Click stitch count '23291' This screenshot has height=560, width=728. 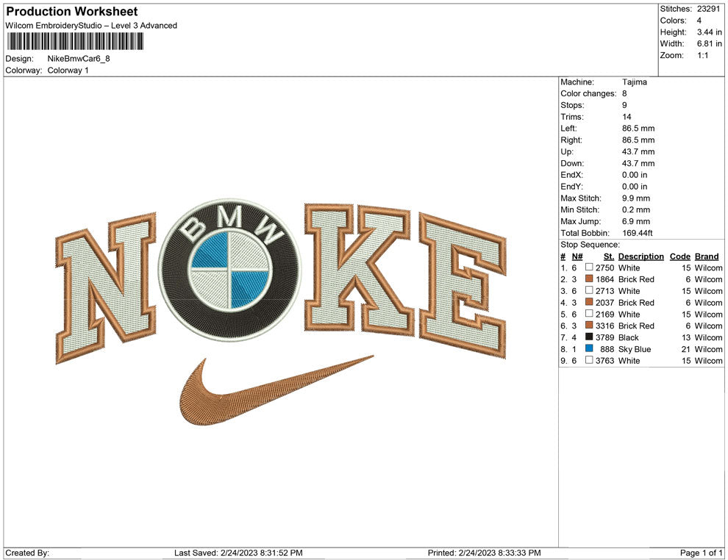[x=708, y=9]
